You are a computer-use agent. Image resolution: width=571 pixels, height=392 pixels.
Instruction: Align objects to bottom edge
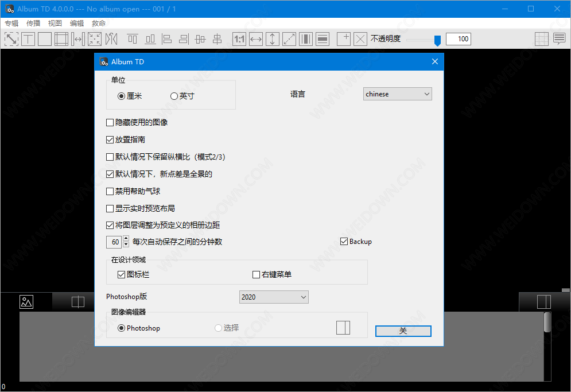[150, 39]
